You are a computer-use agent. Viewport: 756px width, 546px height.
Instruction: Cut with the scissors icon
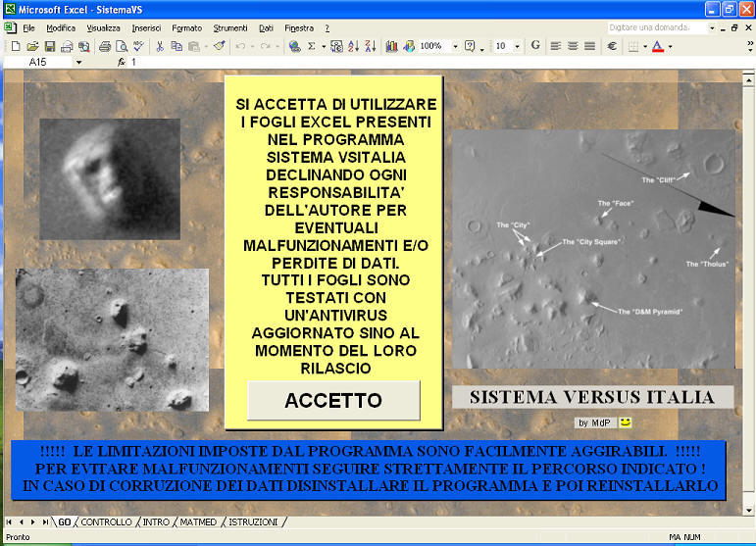[x=160, y=46]
